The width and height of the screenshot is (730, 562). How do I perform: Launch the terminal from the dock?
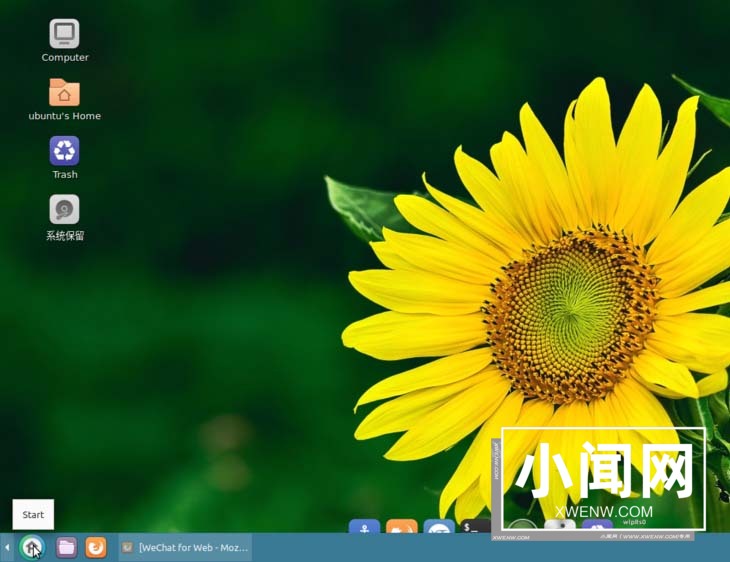click(474, 526)
